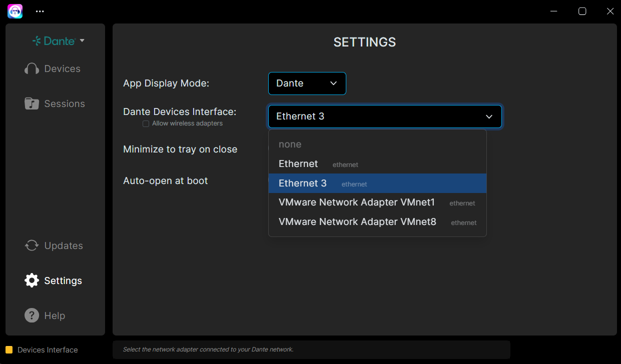Click the Settings gear icon
Viewport: 621px width, 364px height.
(x=32, y=280)
